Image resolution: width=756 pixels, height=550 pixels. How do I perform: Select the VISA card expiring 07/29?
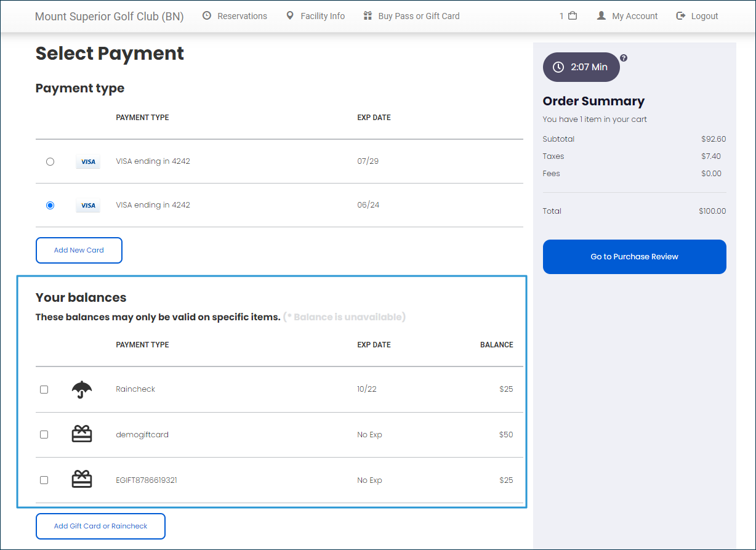tap(50, 161)
